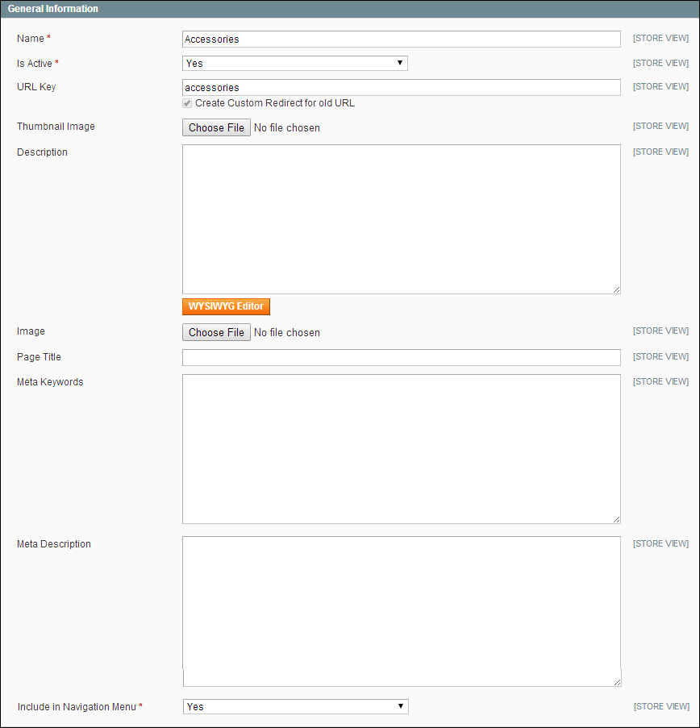Click STORE VIEW scope text beside Image
This screenshot has width=700, height=728.
click(660, 331)
